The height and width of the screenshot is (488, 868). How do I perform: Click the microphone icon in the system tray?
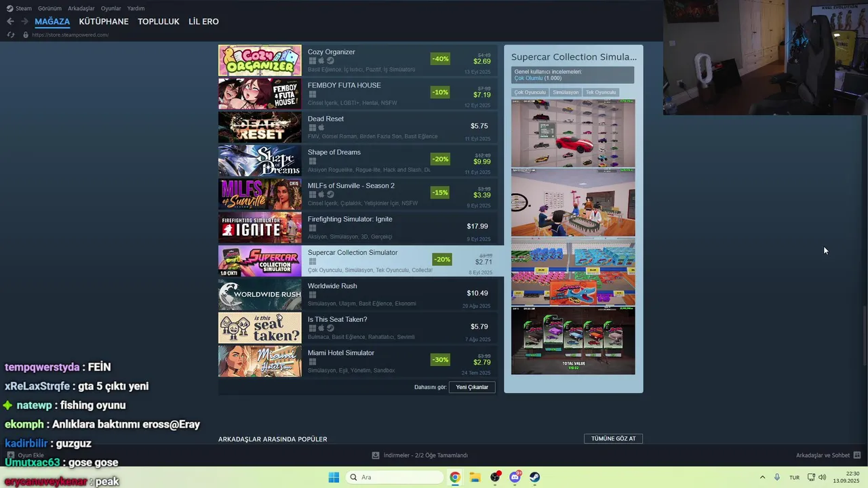[x=777, y=477]
